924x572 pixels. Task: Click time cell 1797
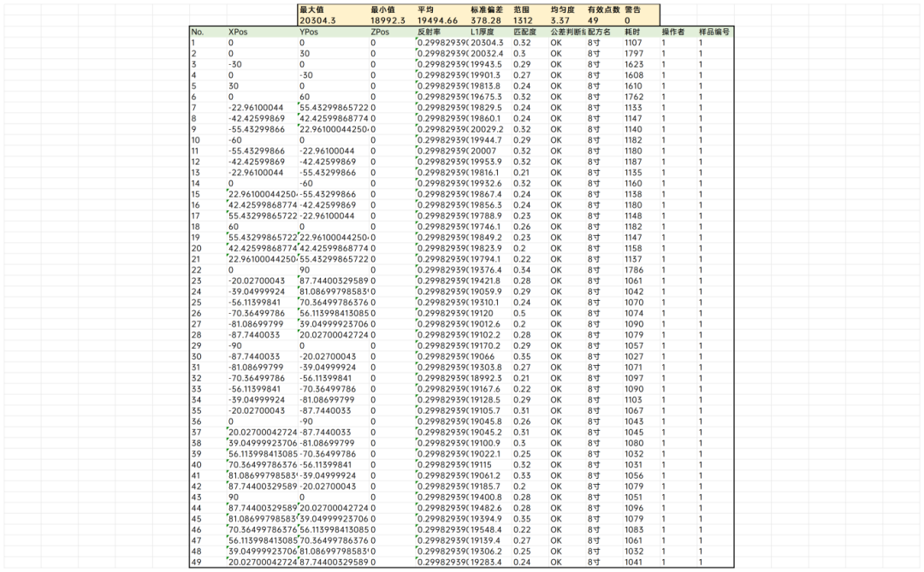click(641, 54)
